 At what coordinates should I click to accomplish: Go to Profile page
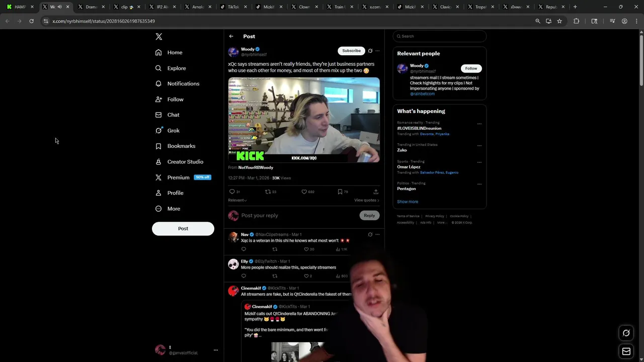point(169,193)
